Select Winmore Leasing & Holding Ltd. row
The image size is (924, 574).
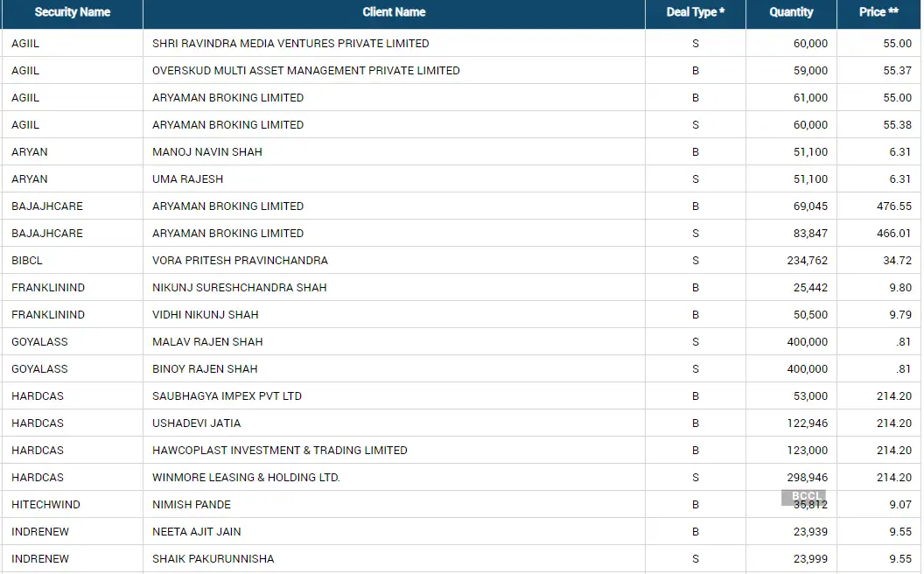(x=246, y=478)
